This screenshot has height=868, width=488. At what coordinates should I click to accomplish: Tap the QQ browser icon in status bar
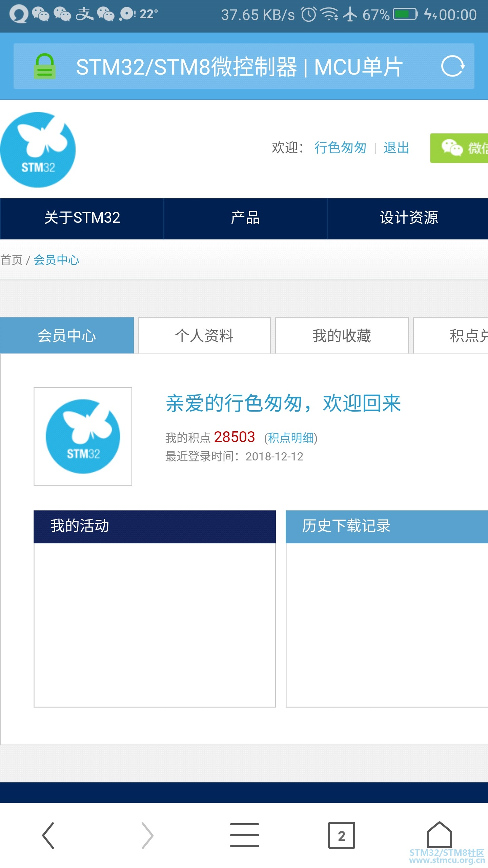[19, 14]
